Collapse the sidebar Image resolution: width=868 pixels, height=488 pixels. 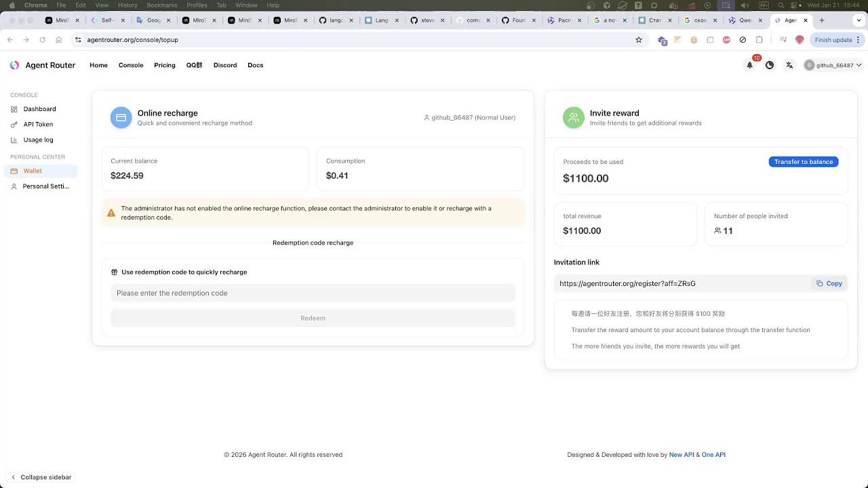tap(41, 477)
